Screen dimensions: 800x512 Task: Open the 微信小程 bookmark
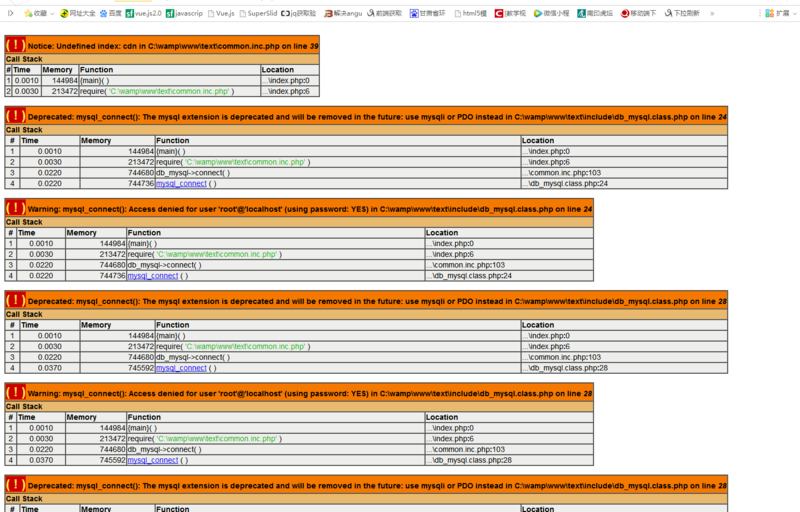[551, 13]
